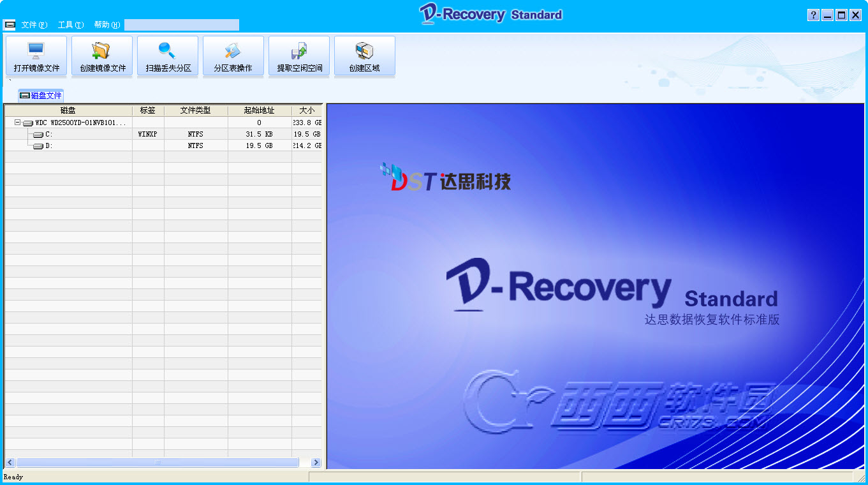Click the 19.5 GB size cell for C:
868x485 pixels.
[307, 134]
